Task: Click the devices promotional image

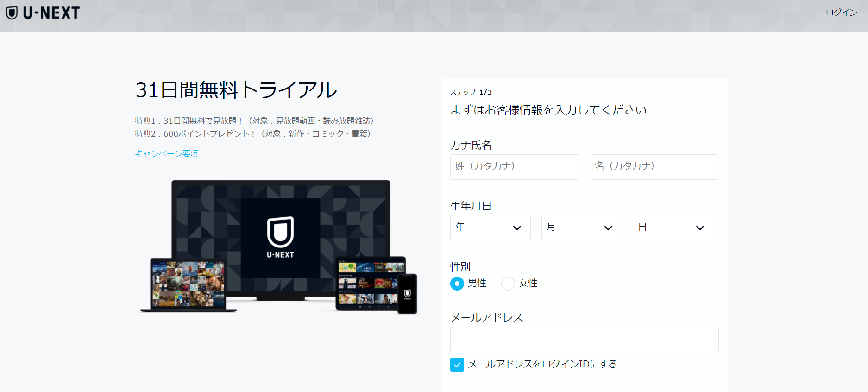Action: [279, 247]
